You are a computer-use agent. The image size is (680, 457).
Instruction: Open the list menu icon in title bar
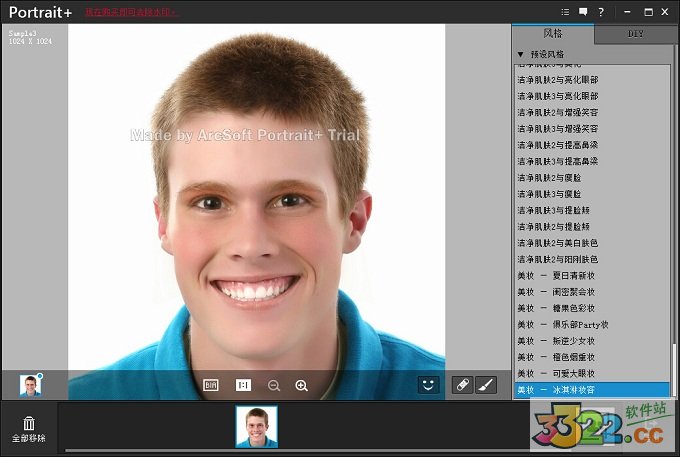click(565, 12)
